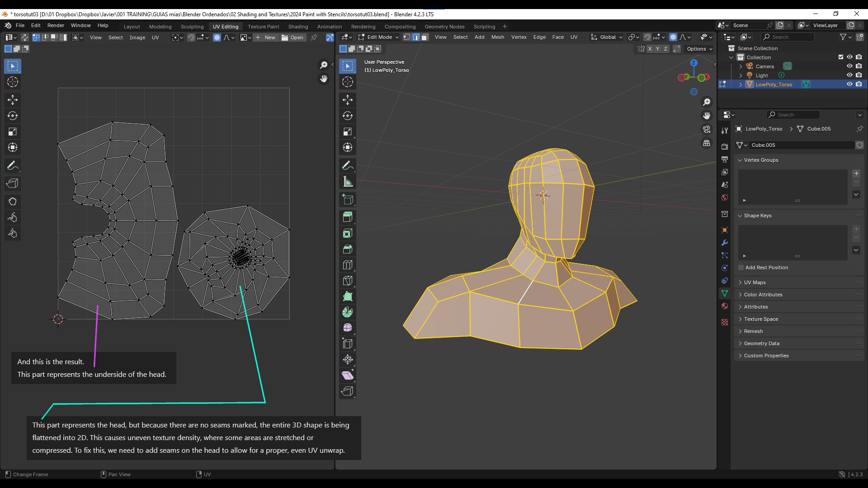868x488 pixels.
Task: Click New image button in UV editor
Action: tap(266, 38)
